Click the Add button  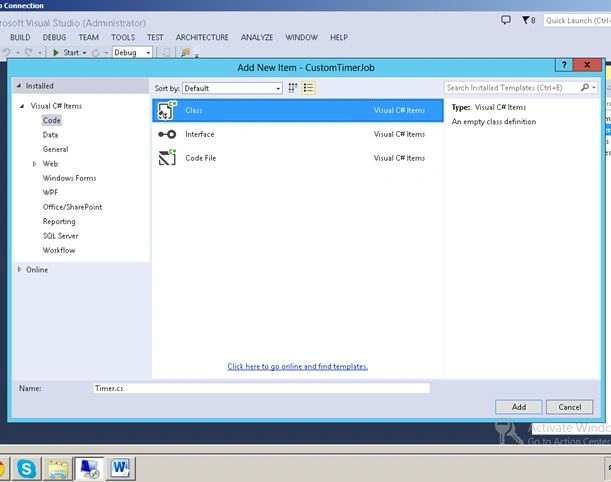click(x=519, y=407)
